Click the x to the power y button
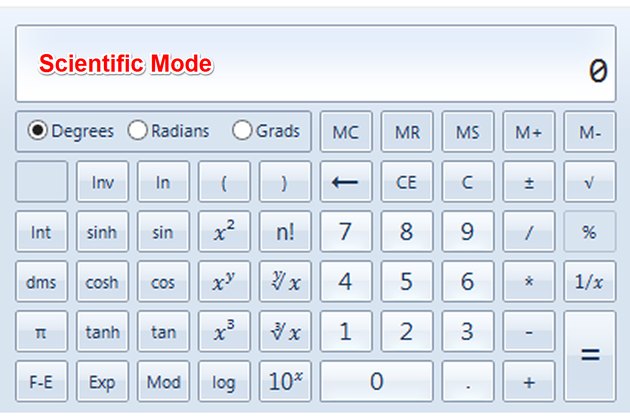 (x=224, y=281)
